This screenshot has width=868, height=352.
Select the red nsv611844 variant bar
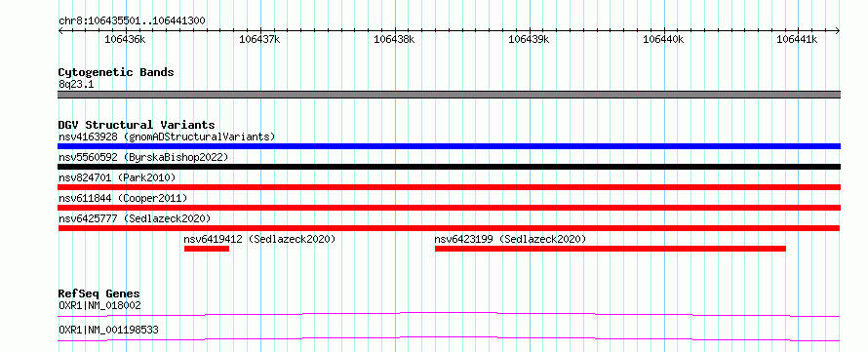[449, 208]
